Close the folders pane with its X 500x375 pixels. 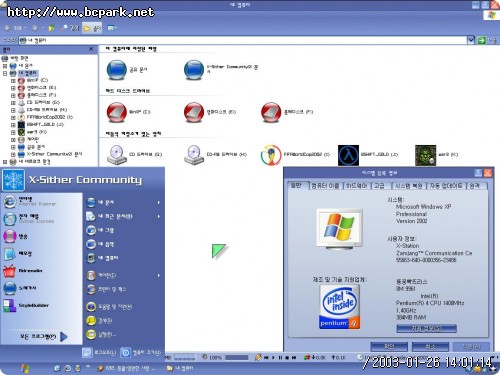91,49
